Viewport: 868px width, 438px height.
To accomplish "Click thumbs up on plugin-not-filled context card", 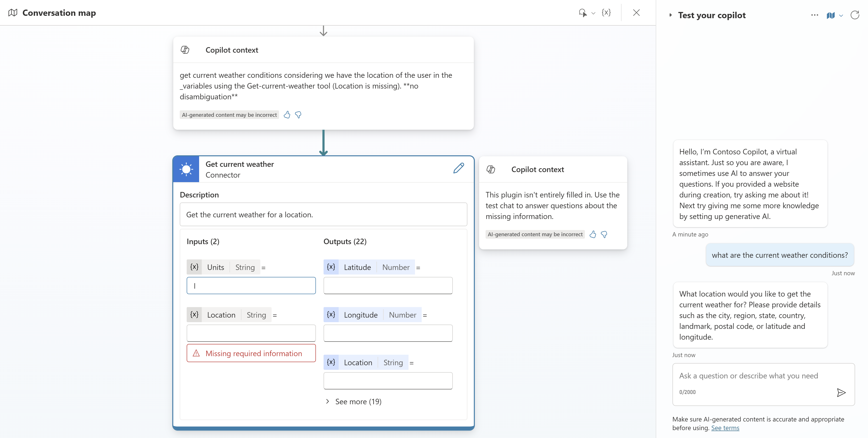I will pos(593,235).
